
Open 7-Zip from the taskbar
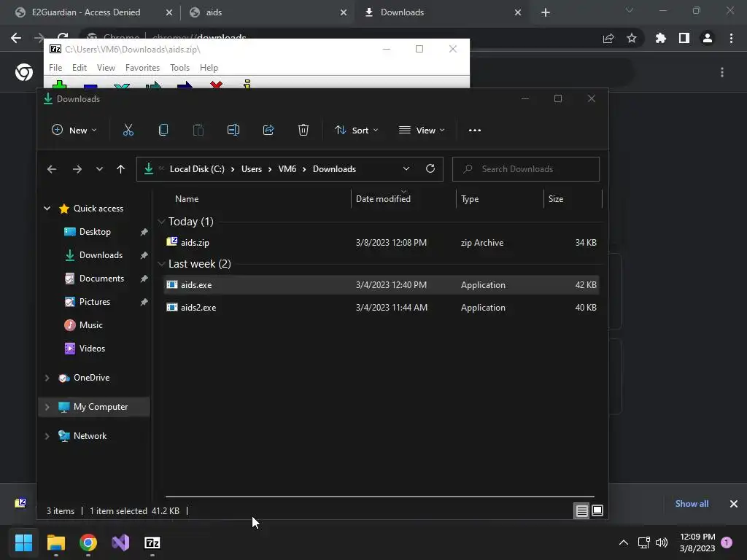pyautogui.click(x=152, y=542)
